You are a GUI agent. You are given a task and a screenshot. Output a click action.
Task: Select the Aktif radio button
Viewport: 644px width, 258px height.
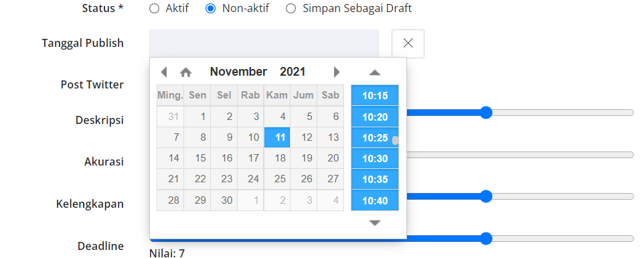[x=155, y=9]
